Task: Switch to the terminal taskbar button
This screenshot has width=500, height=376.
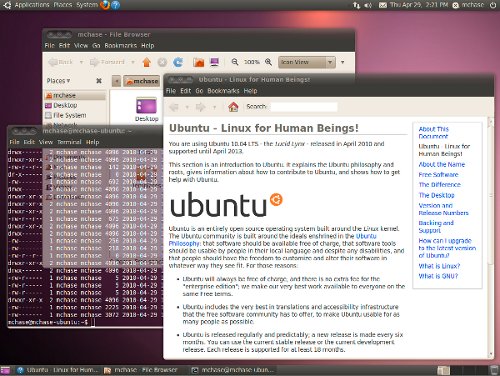Action: pyautogui.click(x=233, y=370)
